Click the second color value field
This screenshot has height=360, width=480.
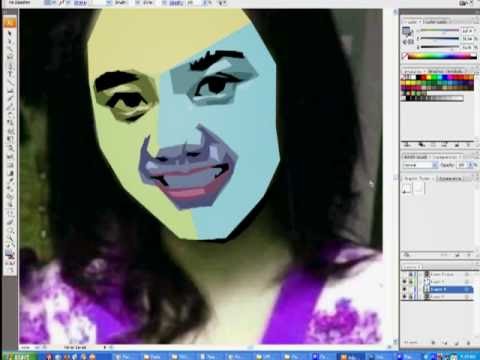point(467,39)
